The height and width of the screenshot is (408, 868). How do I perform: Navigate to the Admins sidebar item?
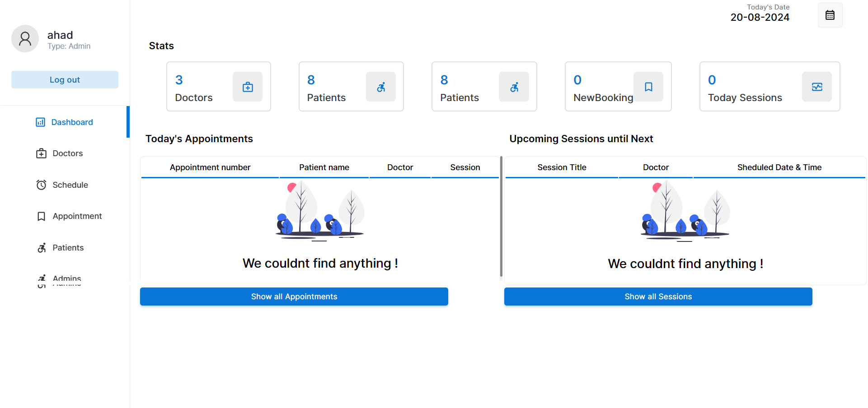coord(66,278)
